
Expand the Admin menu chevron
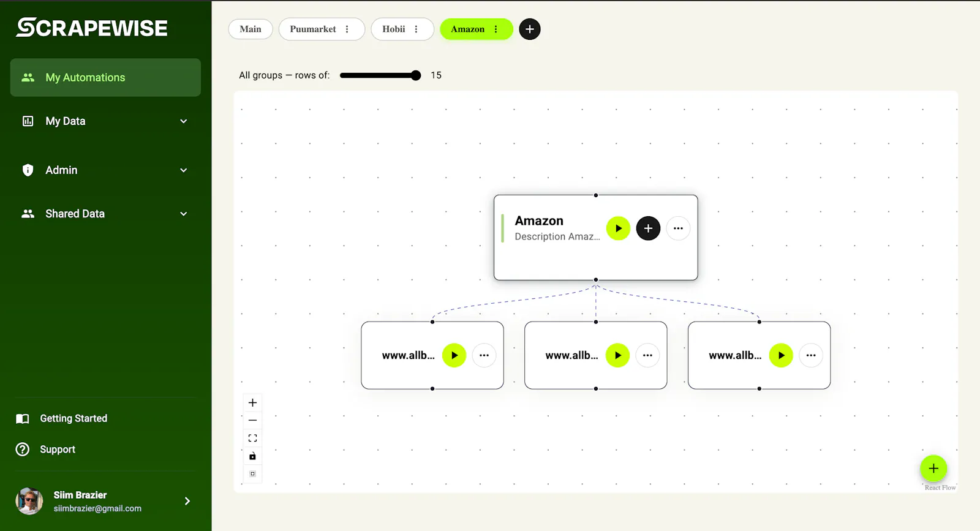[x=184, y=170]
